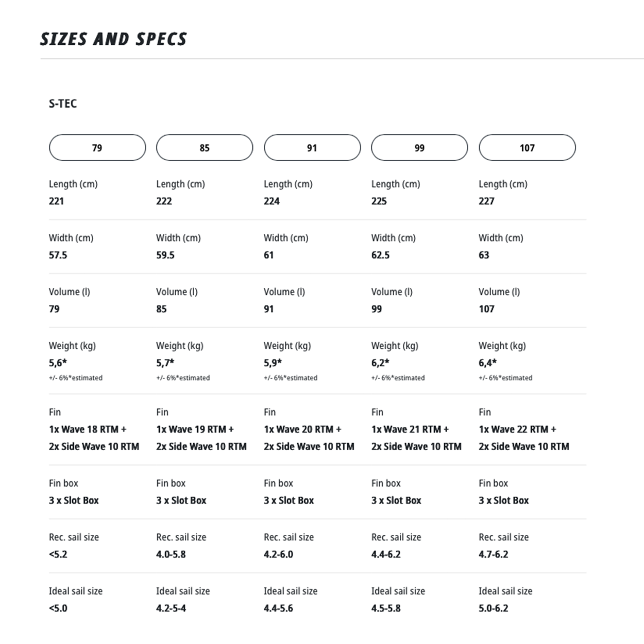644x644 pixels.
Task: Pick the 99 size pill button
Action: point(419,148)
